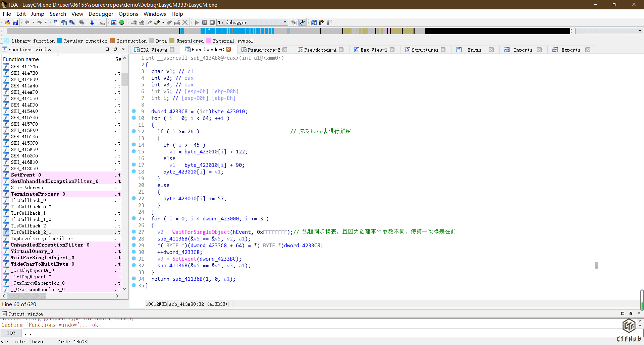Click the Jump back arrow icon
Viewport: 644px width, 345px height.
(27, 22)
